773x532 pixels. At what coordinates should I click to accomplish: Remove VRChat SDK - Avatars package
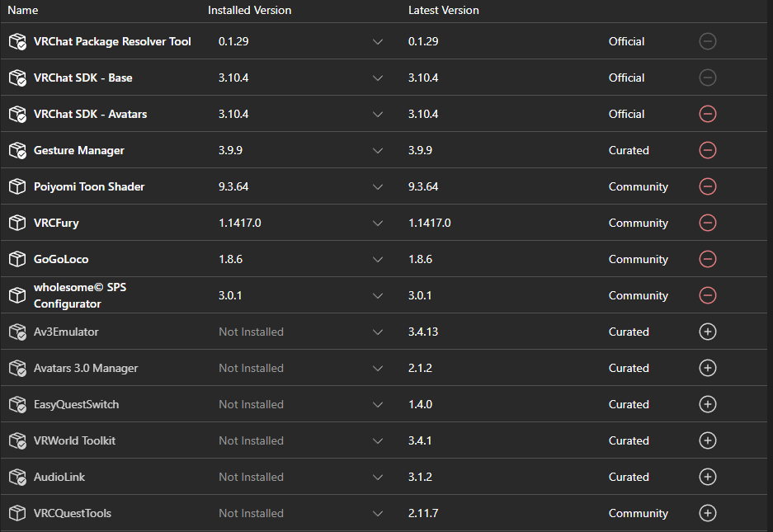pyautogui.click(x=708, y=114)
